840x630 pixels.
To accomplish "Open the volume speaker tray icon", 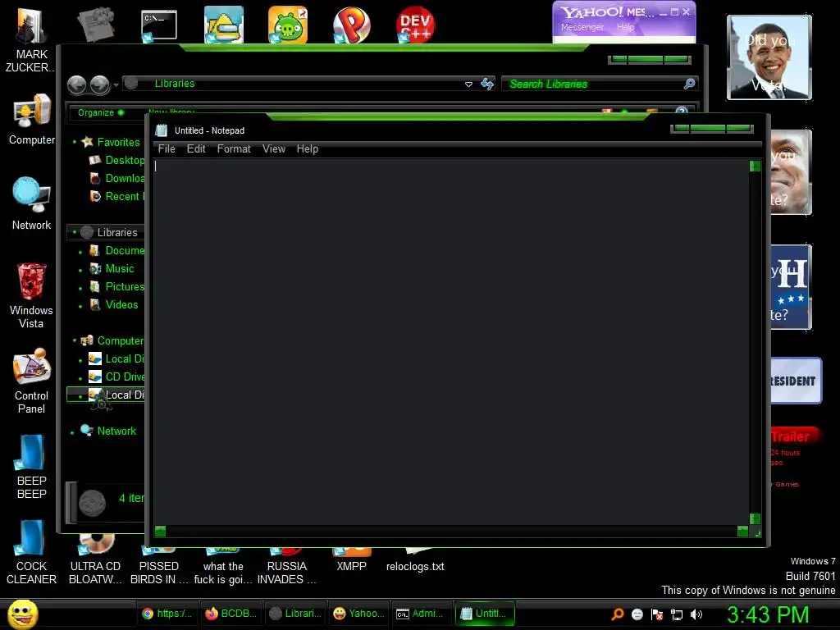I will [x=696, y=614].
